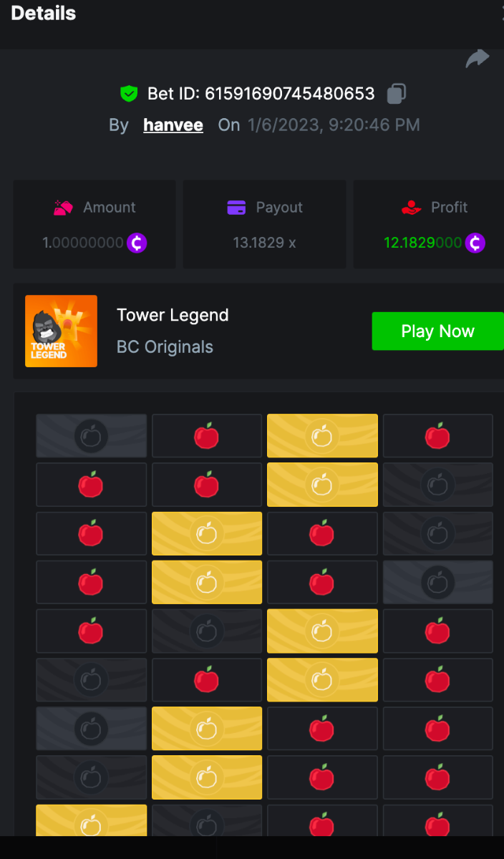Click the Details header title
Screen dimensions: 504x859
pyautogui.click(x=44, y=13)
